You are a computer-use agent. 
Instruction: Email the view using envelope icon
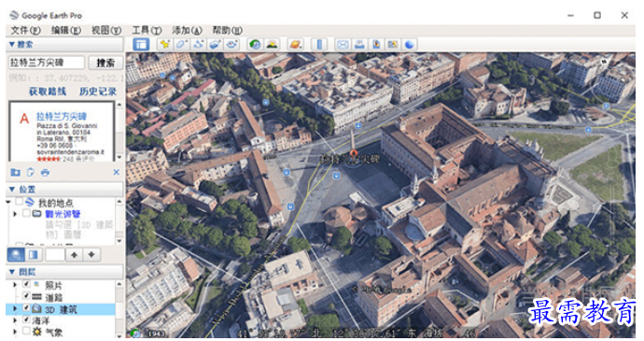coord(343,45)
